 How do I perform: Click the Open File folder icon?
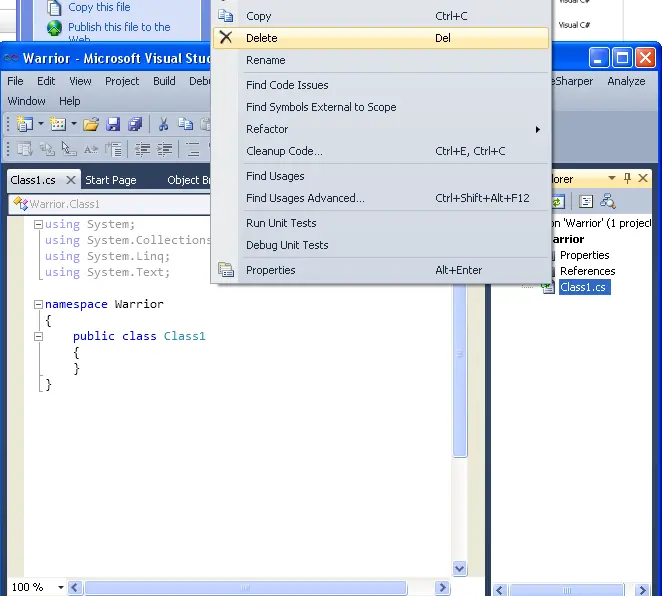coord(91,124)
